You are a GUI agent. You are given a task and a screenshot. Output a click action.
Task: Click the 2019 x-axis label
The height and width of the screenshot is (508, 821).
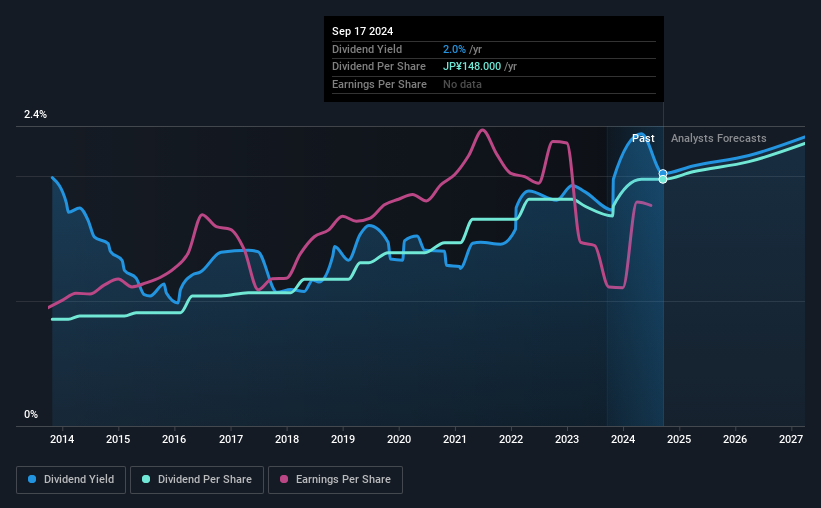click(x=343, y=439)
